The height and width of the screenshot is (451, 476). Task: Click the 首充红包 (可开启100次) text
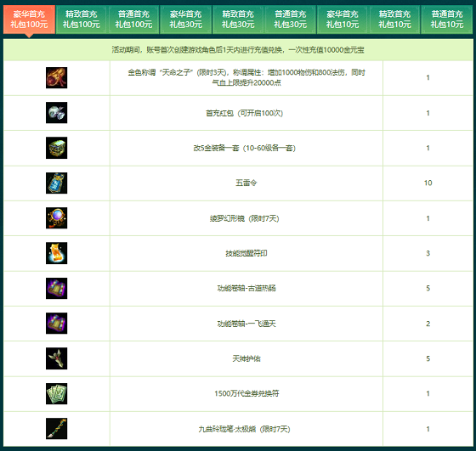coord(245,113)
